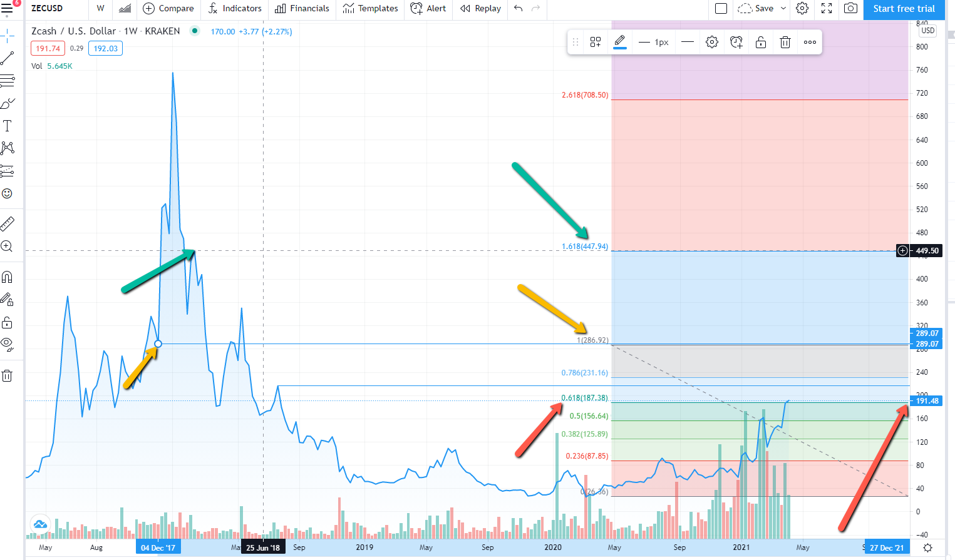Viewport: 955px width, 560px height.
Task: Click the 191.74 sell price button
Action: (x=48, y=48)
